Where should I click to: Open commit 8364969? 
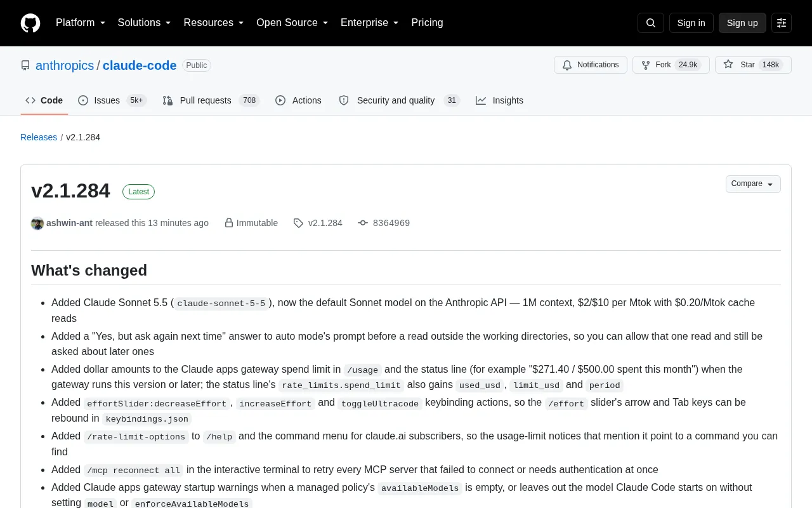pos(391,223)
